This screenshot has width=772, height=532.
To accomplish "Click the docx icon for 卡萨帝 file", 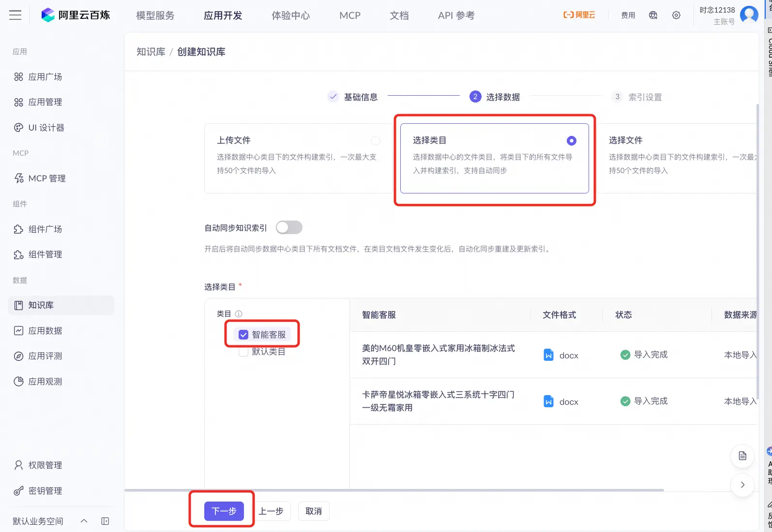I will click(x=548, y=401).
